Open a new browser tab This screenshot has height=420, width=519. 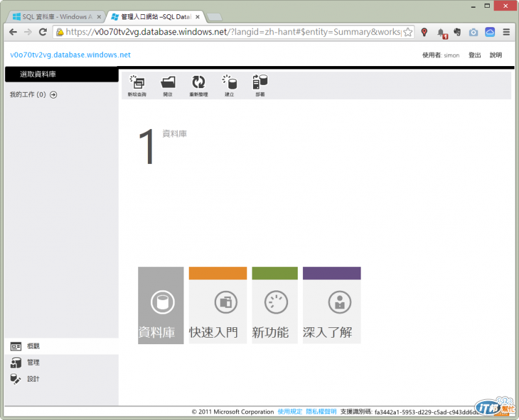(x=215, y=17)
